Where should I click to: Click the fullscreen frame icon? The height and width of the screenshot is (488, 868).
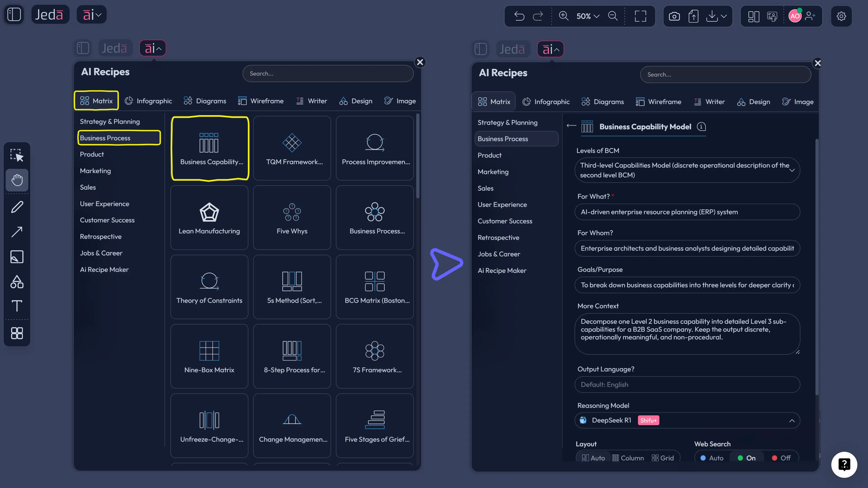[640, 16]
